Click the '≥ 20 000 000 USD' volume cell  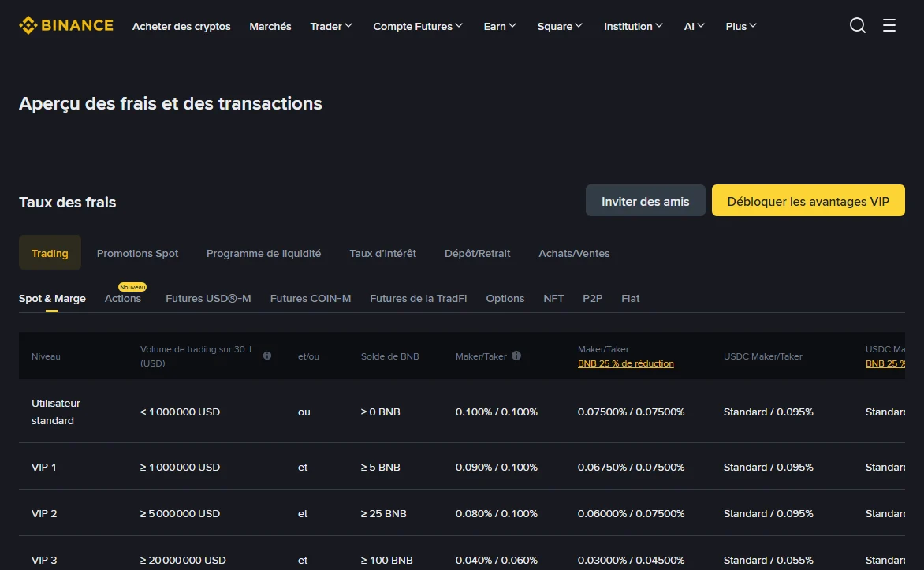point(183,560)
